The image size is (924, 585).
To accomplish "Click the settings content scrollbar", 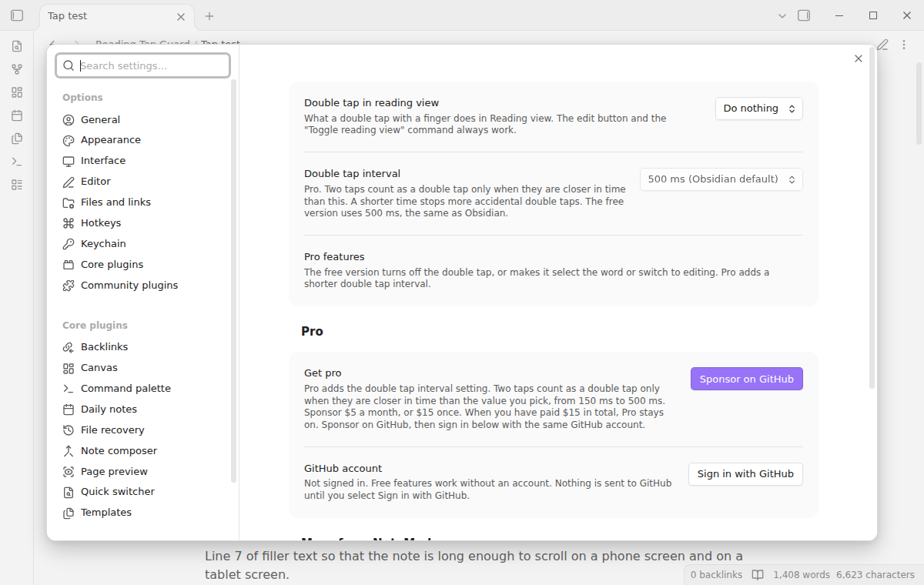I will tap(872, 218).
